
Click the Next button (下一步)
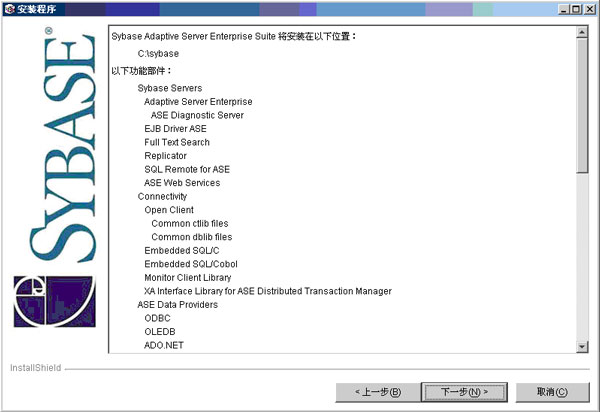464,392
